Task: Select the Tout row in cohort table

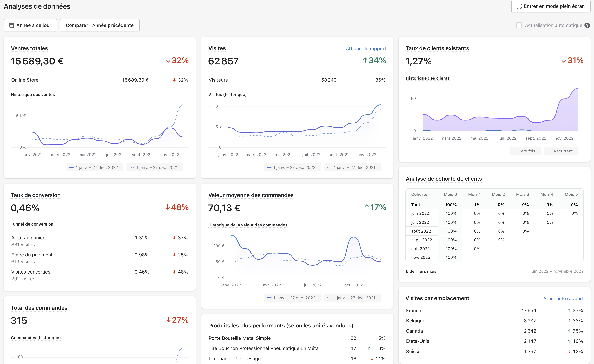Action: (416, 205)
